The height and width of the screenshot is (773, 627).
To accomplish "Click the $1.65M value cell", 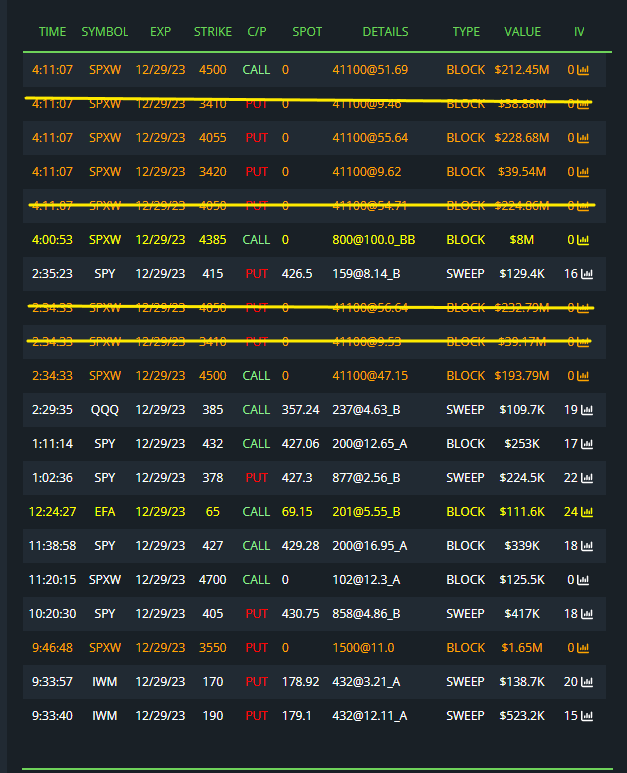I will pos(522,648).
